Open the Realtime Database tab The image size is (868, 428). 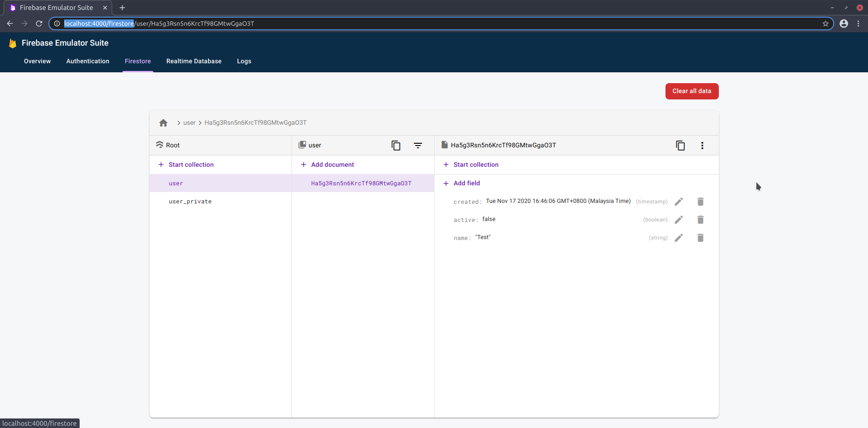[193, 61]
